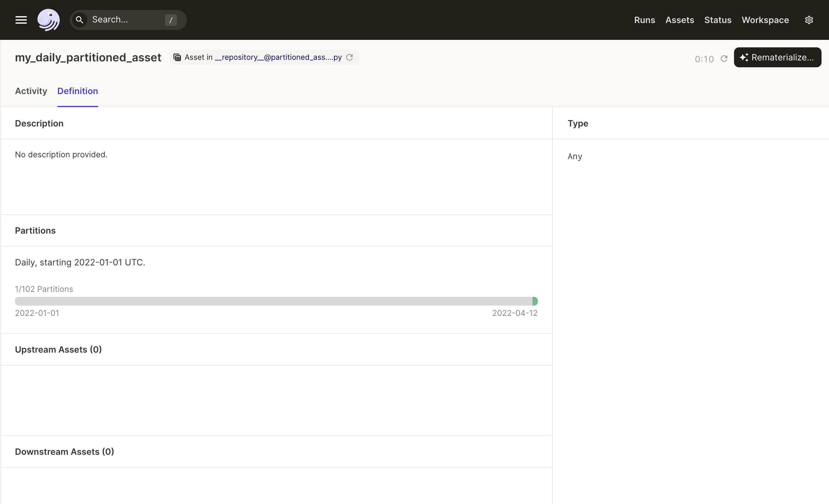Navigate to the Assets catalog

679,20
